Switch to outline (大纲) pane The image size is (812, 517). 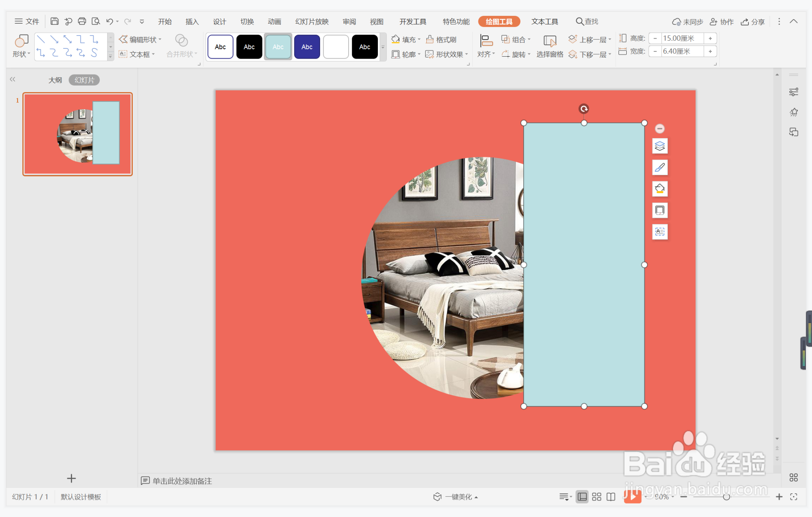tap(55, 80)
